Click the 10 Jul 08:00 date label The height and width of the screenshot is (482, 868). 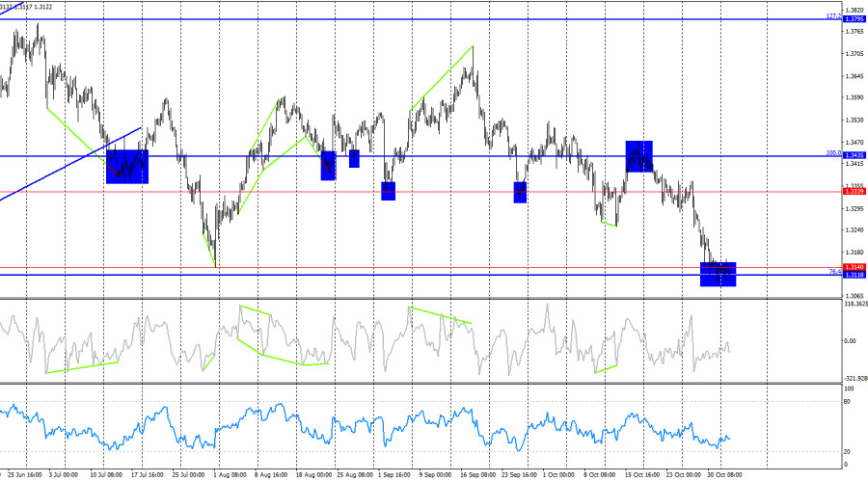pyautogui.click(x=106, y=475)
